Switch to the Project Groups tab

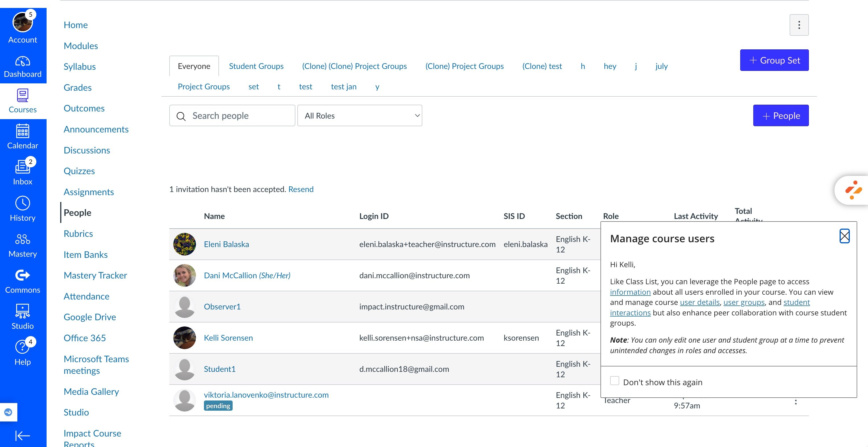pyautogui.click(x=204, y=87)
